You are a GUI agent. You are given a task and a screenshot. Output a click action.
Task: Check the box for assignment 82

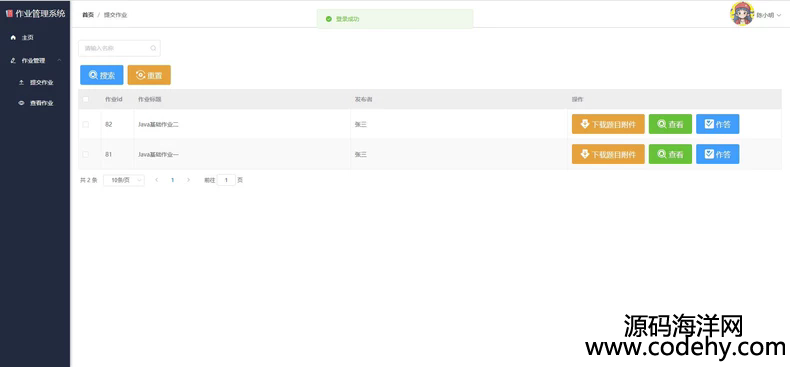tap(86, 124)
